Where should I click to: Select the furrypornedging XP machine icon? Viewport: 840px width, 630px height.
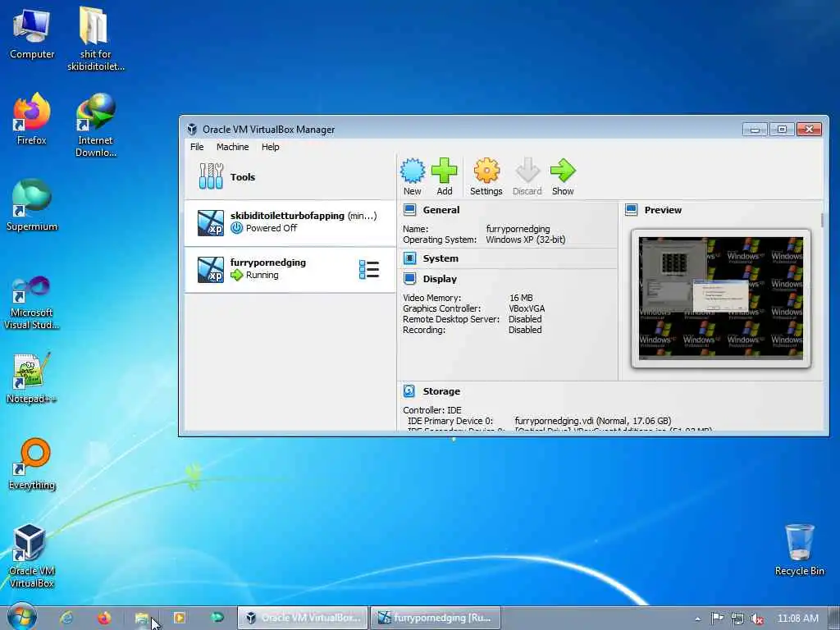211,269
